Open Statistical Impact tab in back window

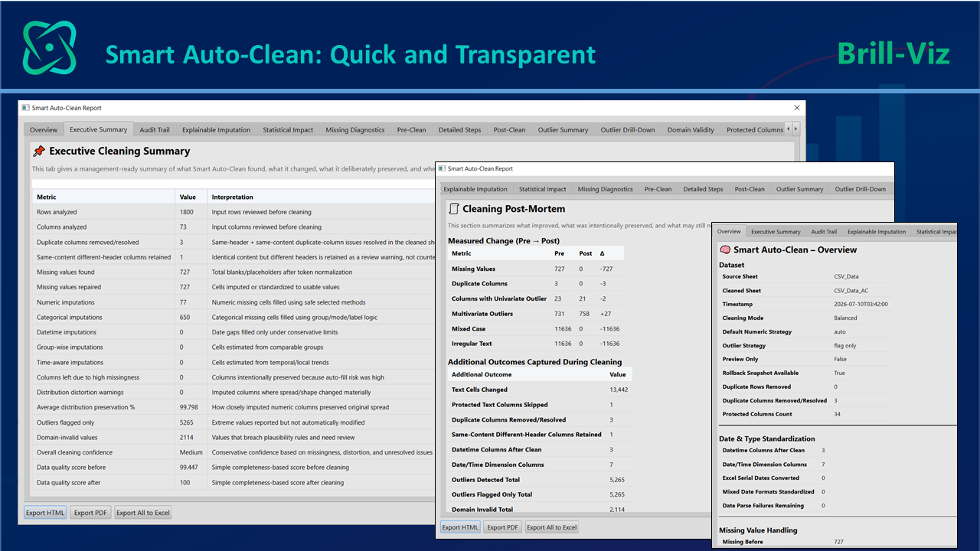[288, 129]
